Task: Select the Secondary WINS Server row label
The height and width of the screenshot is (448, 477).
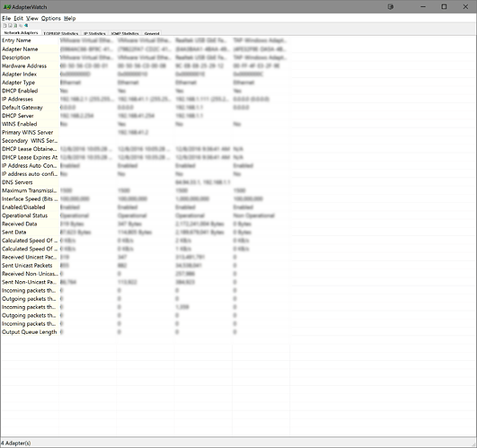Action: click(30, 141)
